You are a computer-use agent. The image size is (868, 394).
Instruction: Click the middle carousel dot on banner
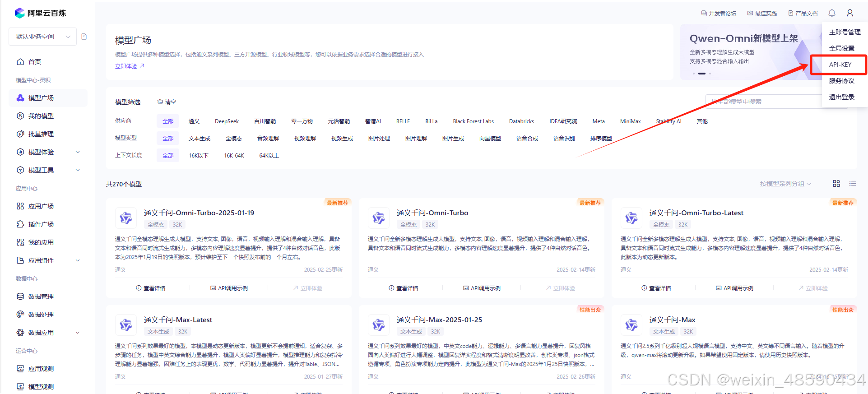coord(702,74)
